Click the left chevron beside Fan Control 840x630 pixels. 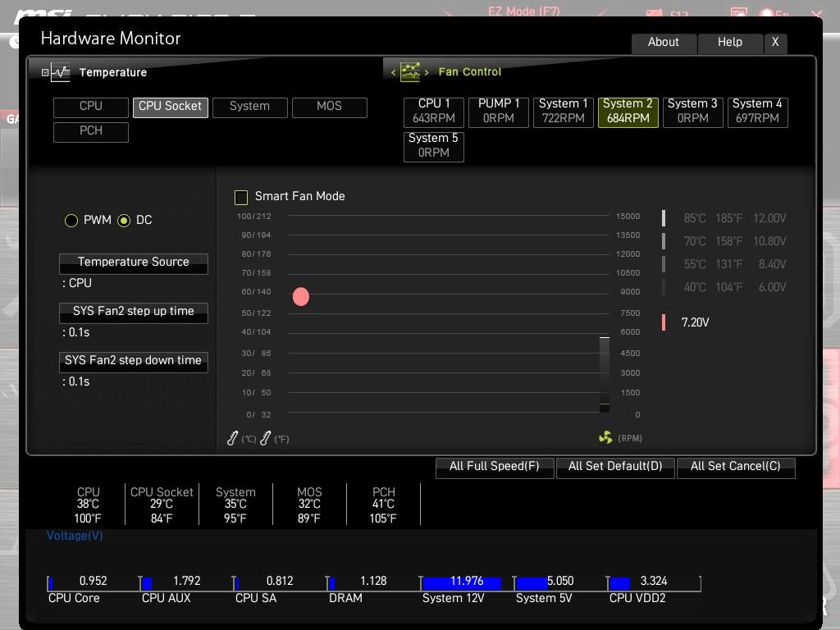point(393,72)
